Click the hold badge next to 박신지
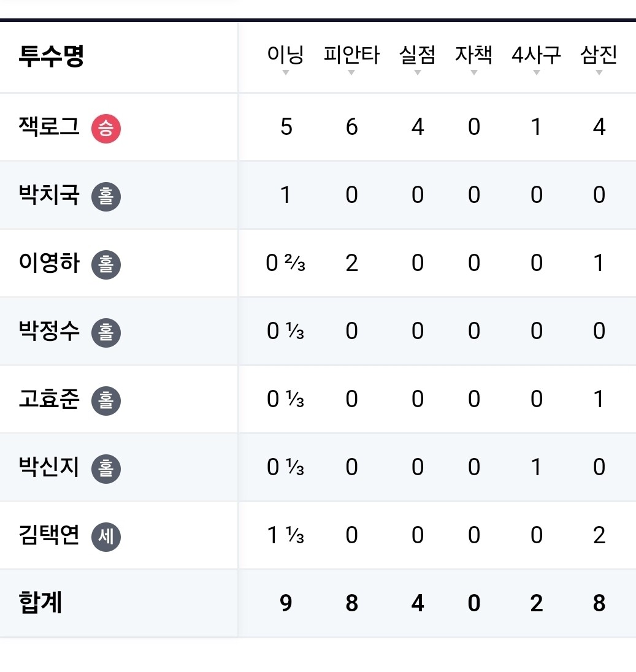Viewport: 636px width, 672px height. click(106, 469)
